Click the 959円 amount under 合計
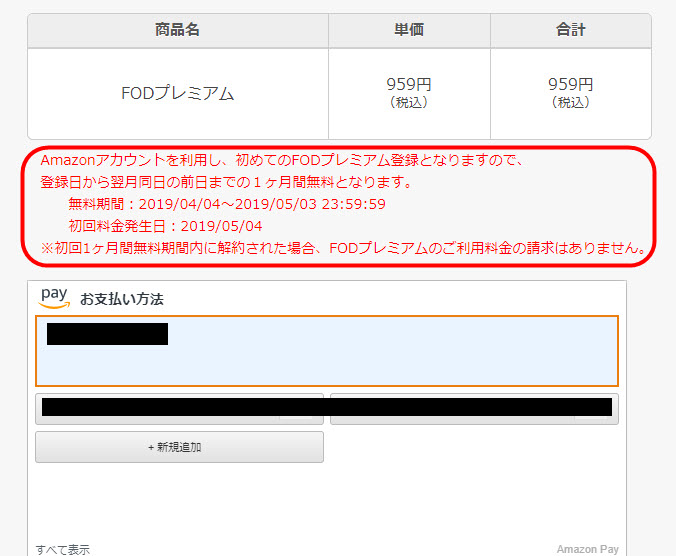 [x=570, y=85]
